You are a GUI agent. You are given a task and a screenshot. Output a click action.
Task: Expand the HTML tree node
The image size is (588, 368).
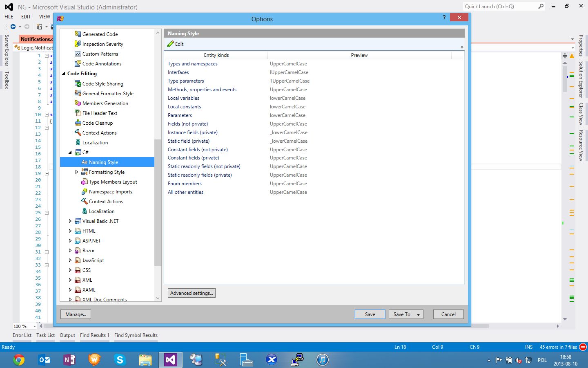point(70,231)
